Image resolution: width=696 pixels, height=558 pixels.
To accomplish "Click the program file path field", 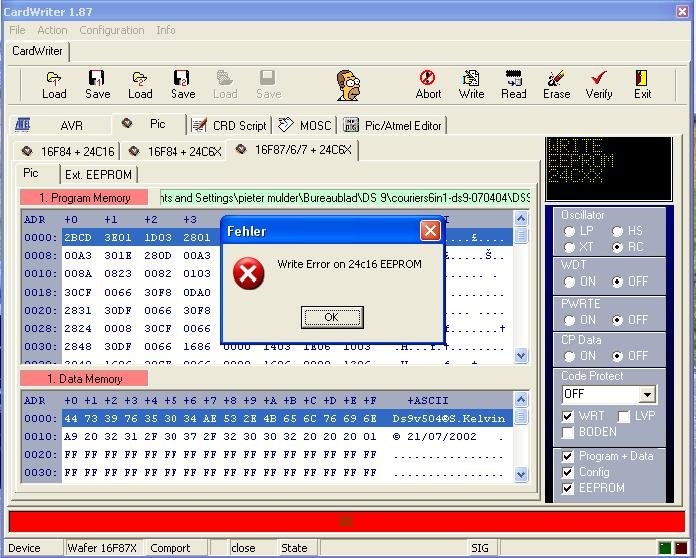I will [345, 198].
